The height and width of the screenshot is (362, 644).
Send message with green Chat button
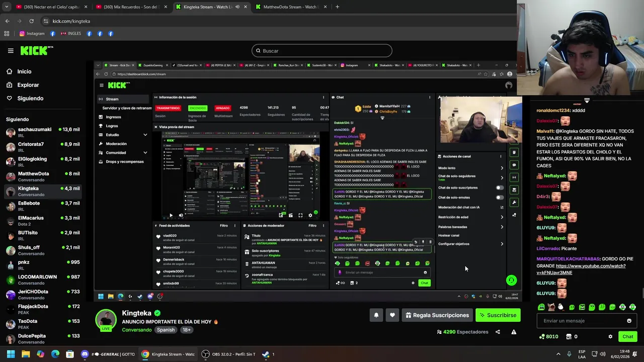click(628, 336)
